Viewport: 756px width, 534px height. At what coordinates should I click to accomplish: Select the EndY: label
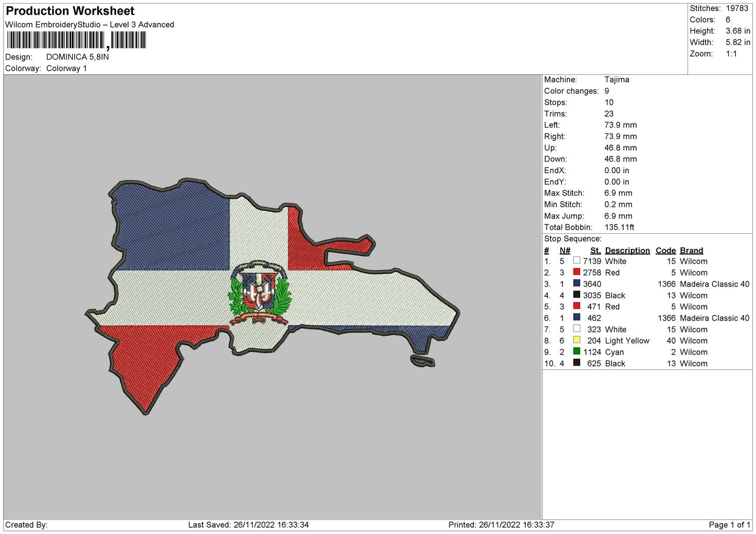pyautogui.click(x=555, y=182)
